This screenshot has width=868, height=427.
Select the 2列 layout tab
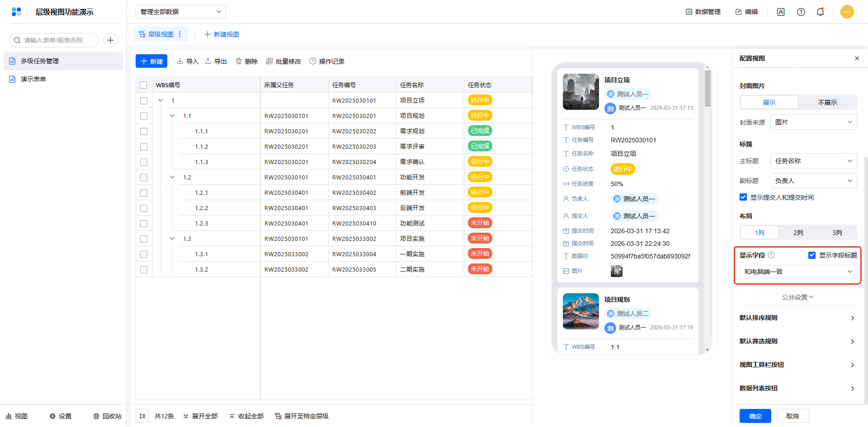[798, 233]
